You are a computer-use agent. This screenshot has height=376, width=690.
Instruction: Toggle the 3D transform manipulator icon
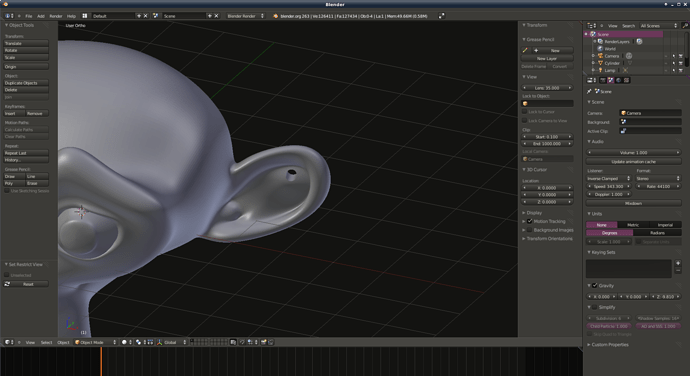159,342
